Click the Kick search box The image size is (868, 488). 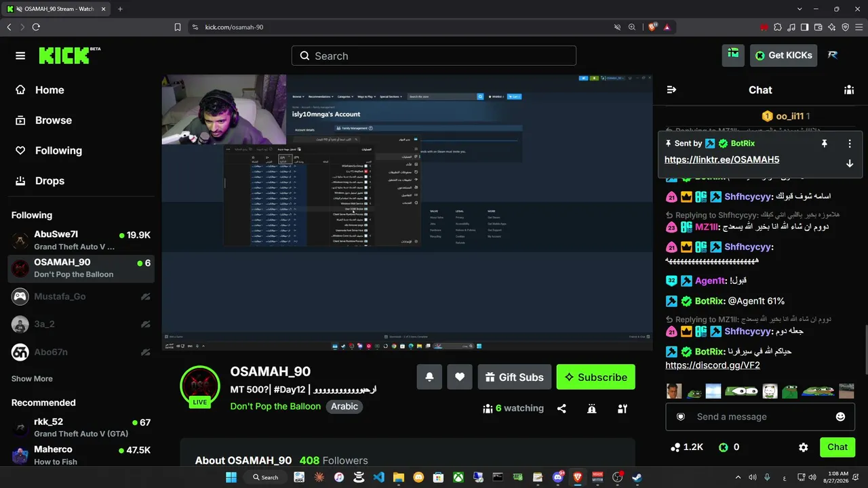(434, 56)
